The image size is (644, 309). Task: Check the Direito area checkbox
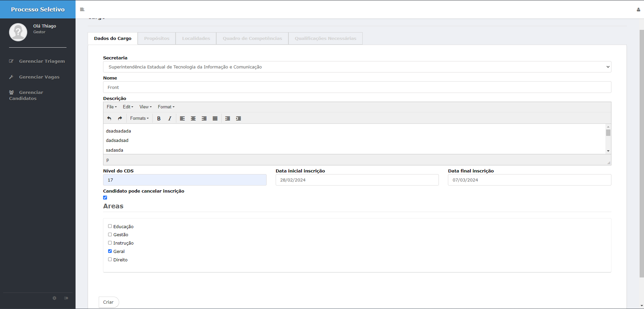[x=110, y=259]
